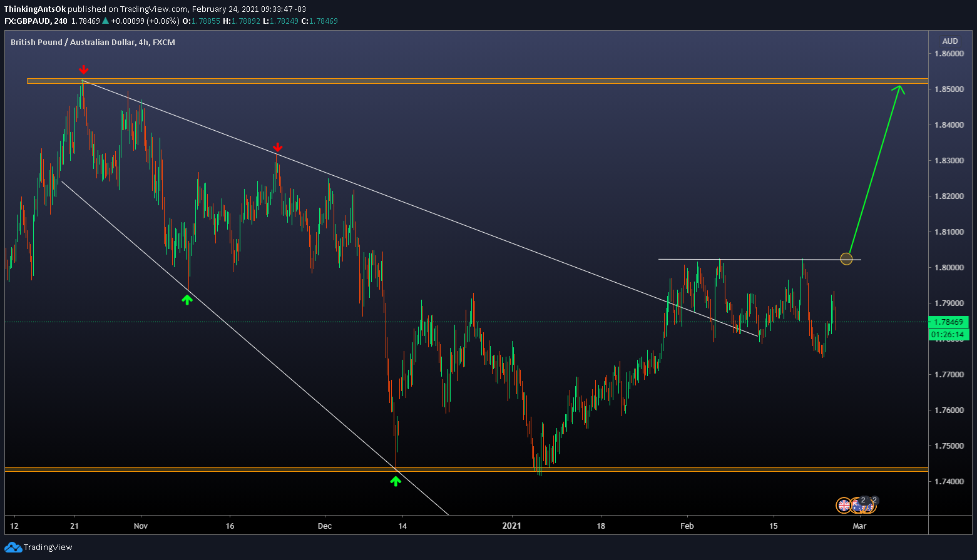Click the 1.75000 price axis label
The height and width of the screenshot is (560, 977).
pos(949,446)
